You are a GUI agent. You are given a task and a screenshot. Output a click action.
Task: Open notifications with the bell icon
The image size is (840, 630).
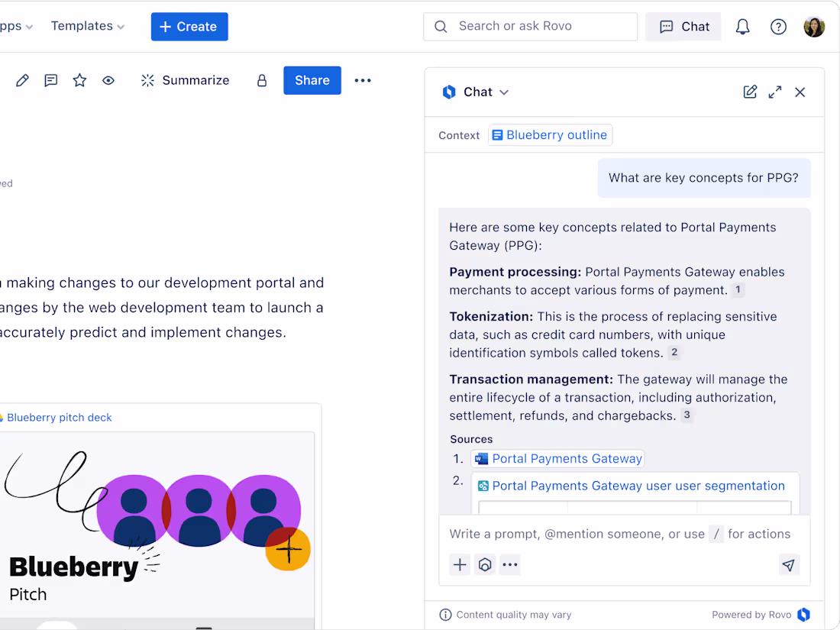741,26
